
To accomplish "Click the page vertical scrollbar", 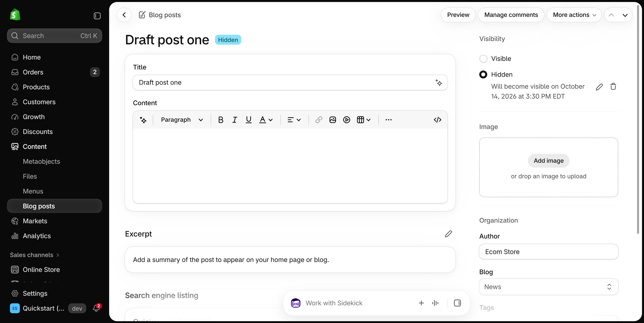I will pyautogui.click(x=638, y=120).
